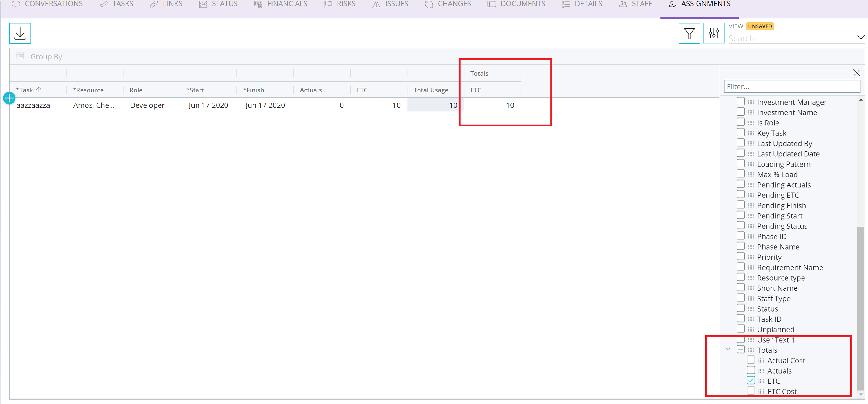This screenshot has width=868, height=404.
Task: Click the column settings sliders icon
Action: pos(713,34)
